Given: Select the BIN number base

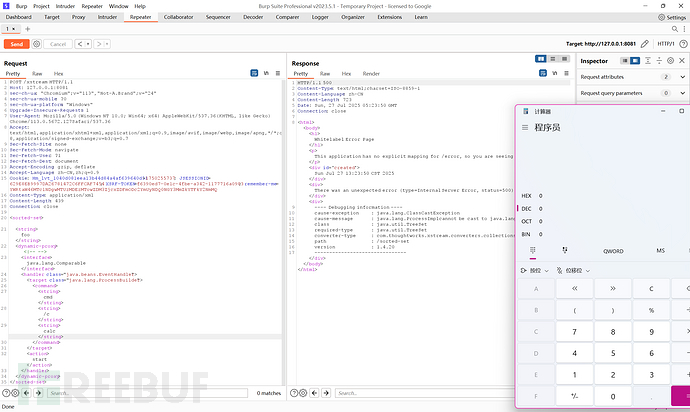Looking at the screenshot, I should point(527,233).
